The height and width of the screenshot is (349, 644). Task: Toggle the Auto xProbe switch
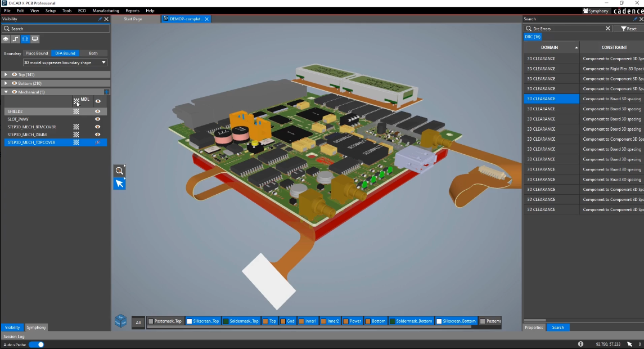pyautogui.click(x=37, y=344)
